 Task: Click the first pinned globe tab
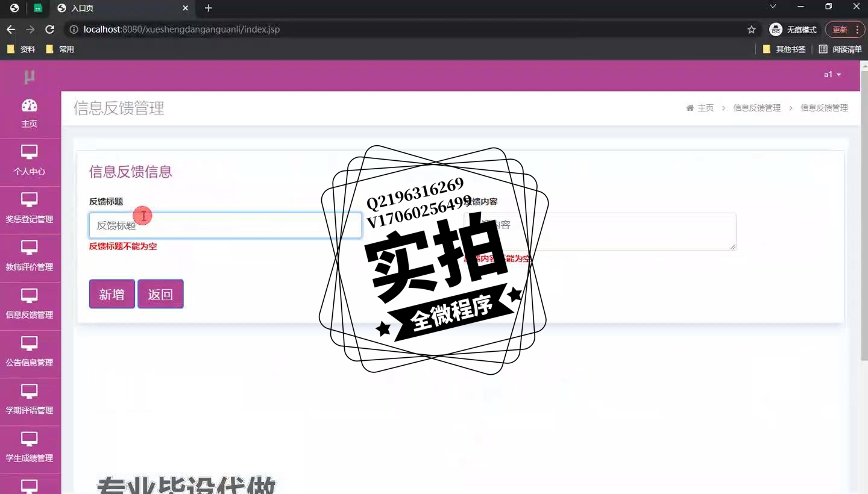pos(14,8)
